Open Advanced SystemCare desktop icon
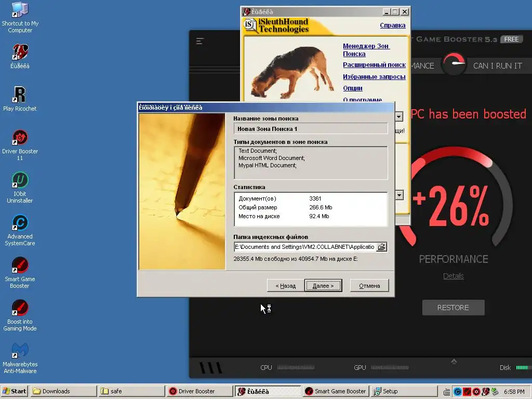 [20, 230]
